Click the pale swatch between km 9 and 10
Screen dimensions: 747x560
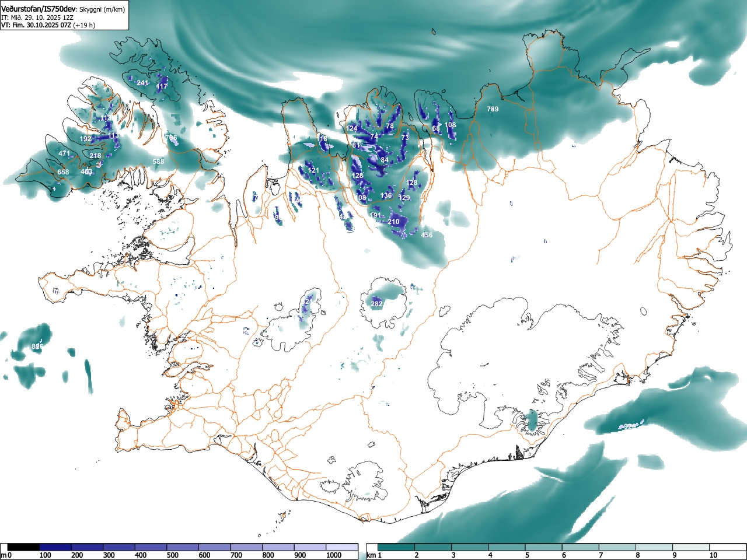pyautogui.click(x=692, y=547)
